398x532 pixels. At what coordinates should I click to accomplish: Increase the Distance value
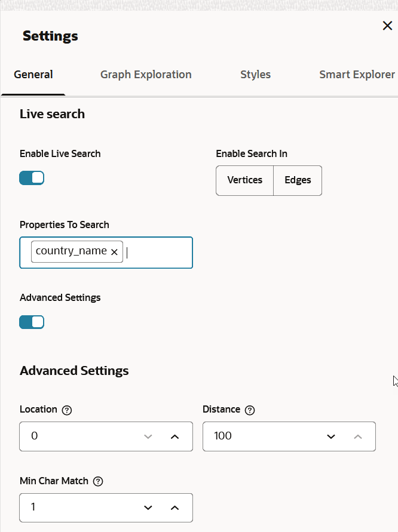tap(357, 436)
